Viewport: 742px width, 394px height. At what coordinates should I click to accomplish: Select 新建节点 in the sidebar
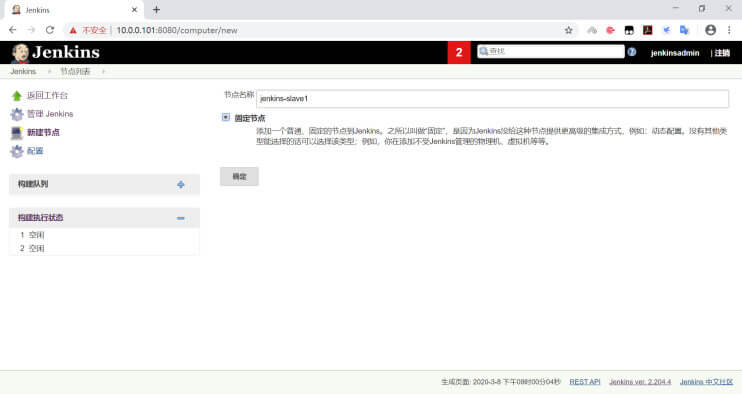pos(44,132)
